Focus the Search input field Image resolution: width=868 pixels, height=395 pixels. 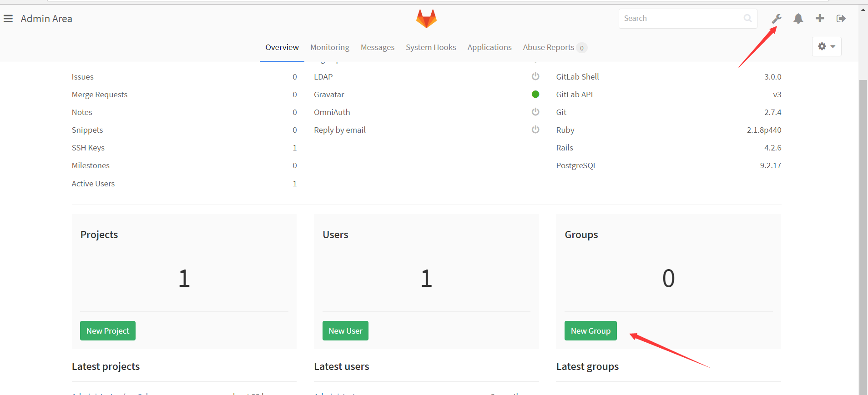pos(680,19)
